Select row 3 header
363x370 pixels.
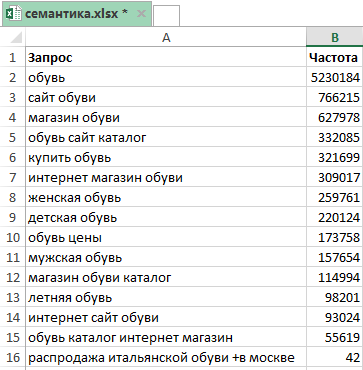click(12, 97)
